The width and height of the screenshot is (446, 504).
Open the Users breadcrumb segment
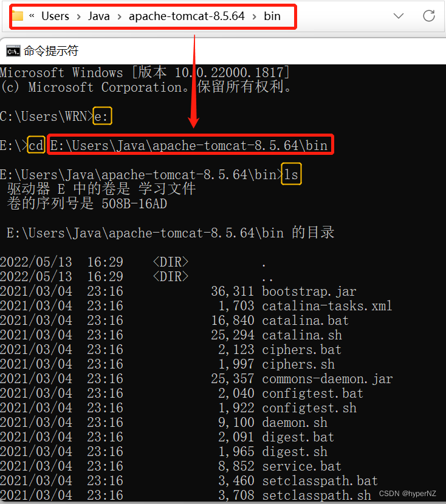pos(55,16)
